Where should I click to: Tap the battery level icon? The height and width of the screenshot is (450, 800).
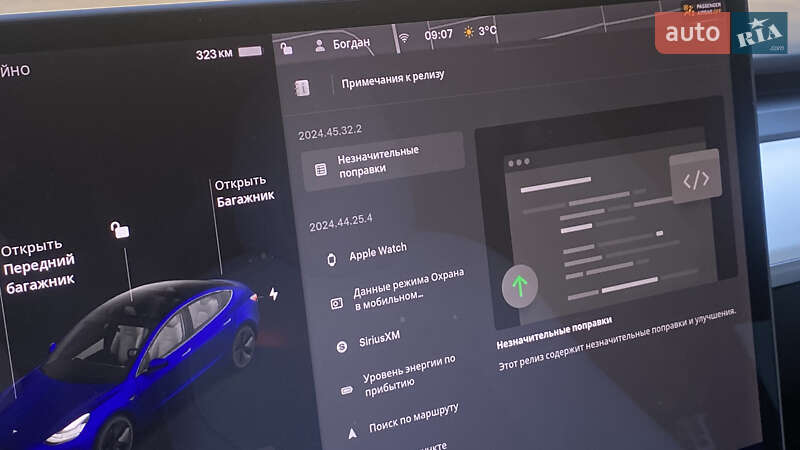(x=250, y=51)
